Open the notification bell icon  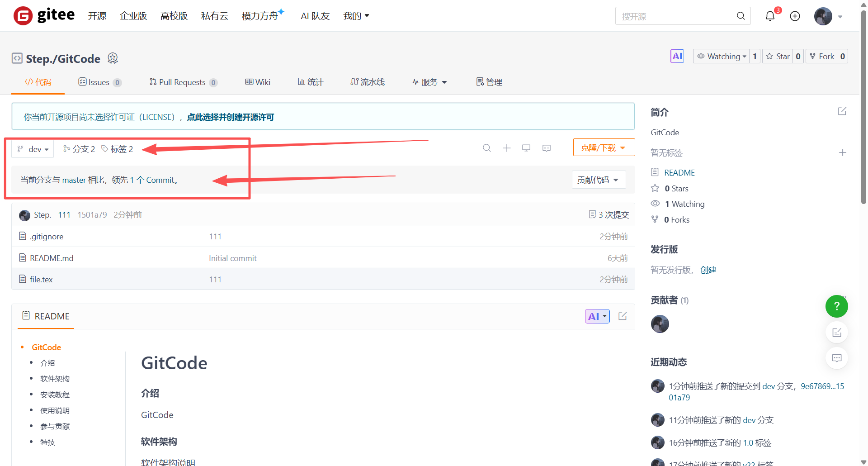tap(770, 16)
